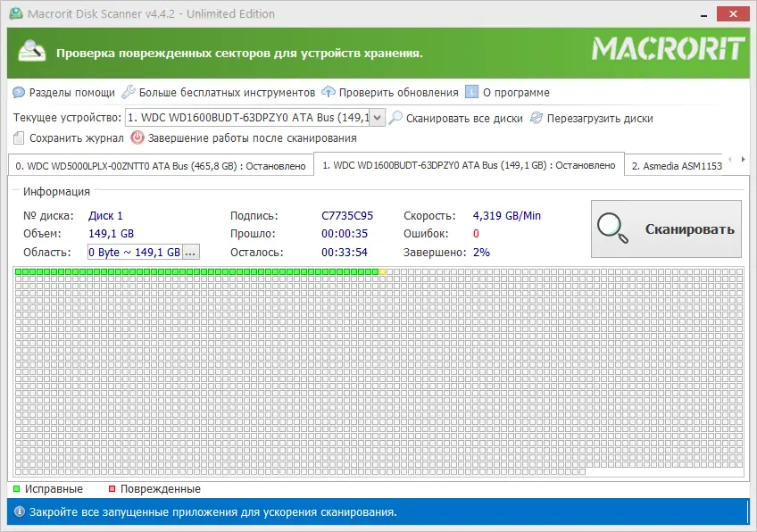Click the wrench icon for more free tools
The width and height of the screenshot is (757, 532).
[128, 92]
